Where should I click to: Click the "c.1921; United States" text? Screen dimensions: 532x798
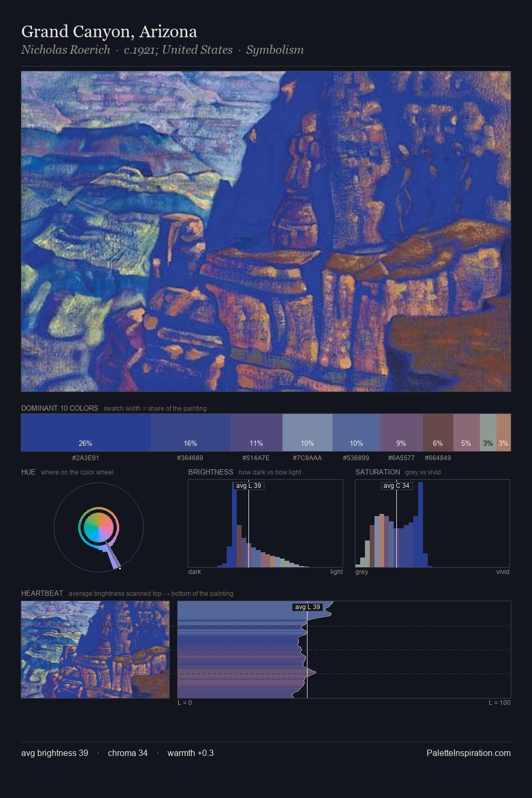(178, 49)
